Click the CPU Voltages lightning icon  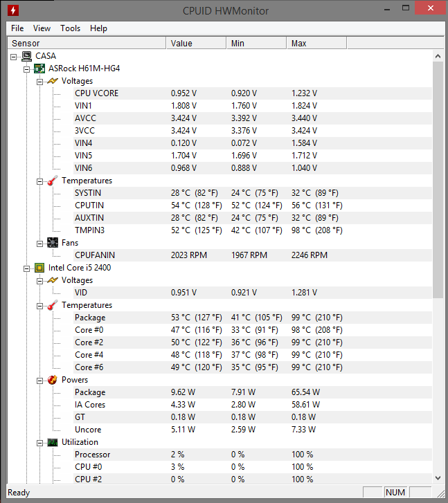pos(53,280)
